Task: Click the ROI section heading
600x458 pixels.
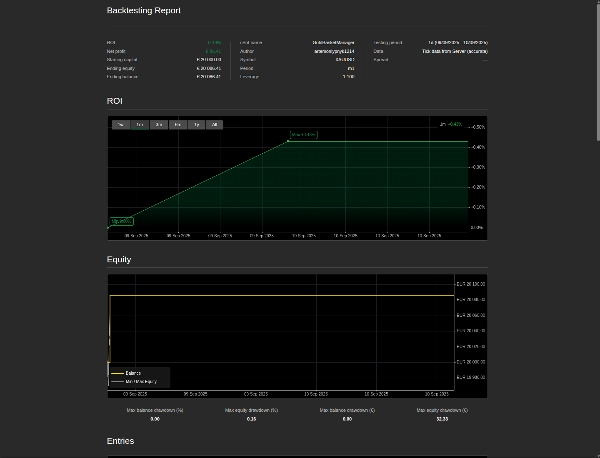Action: pos(114,101)
